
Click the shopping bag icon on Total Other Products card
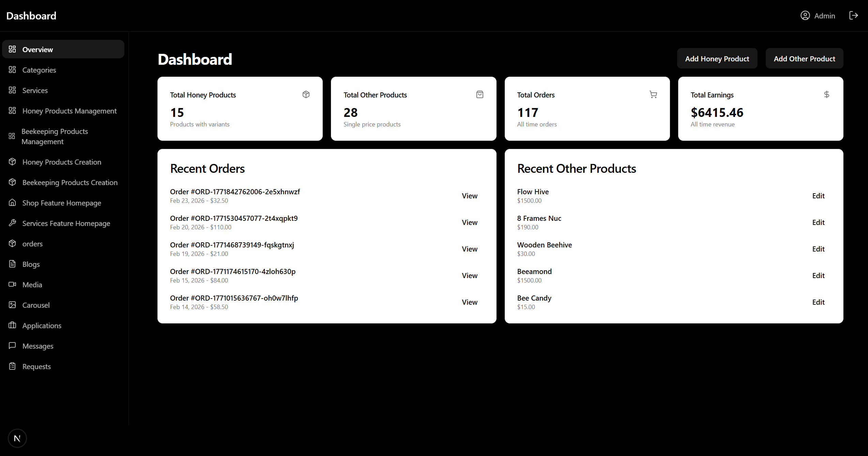[480, 94]
